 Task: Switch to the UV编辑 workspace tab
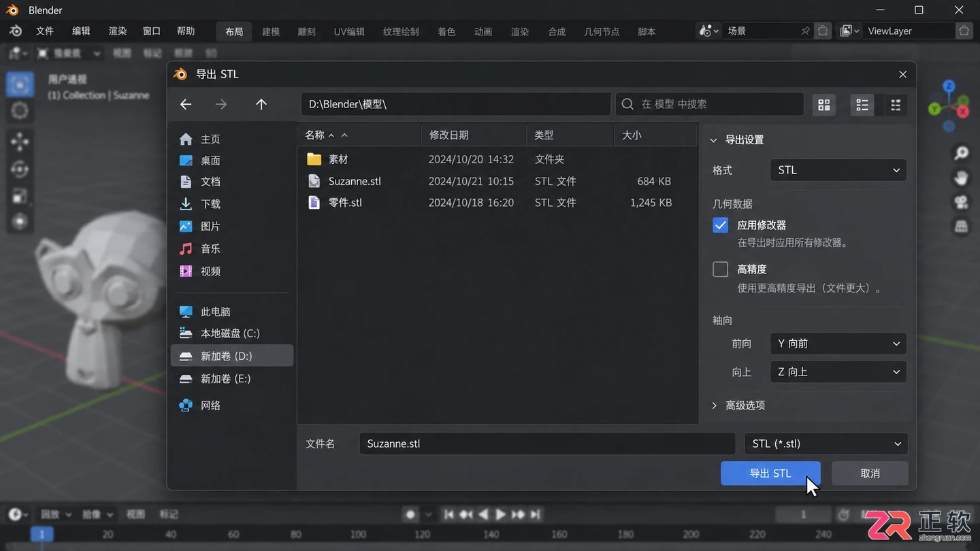pos(349,31)
